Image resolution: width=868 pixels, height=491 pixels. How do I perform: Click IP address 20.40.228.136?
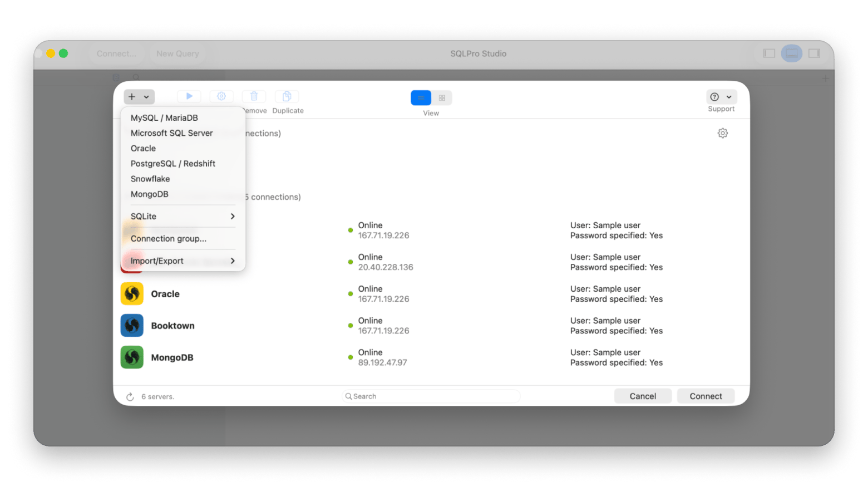386,267
